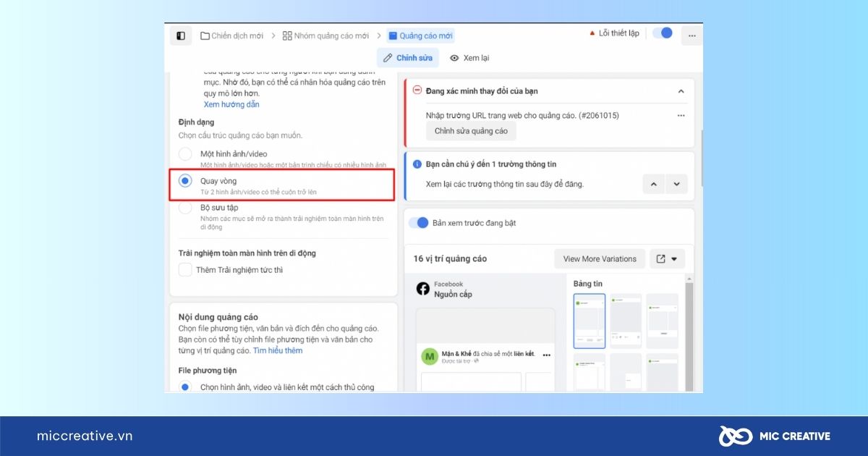Open the three-dot menu in the top bar

tap(692, 35)
